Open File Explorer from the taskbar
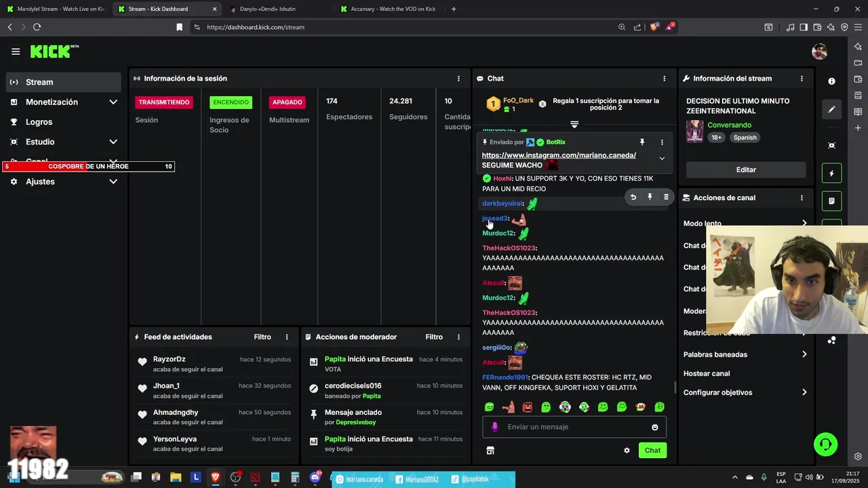The width and height of the screenshot is (868, 488). tap(176, 477)
